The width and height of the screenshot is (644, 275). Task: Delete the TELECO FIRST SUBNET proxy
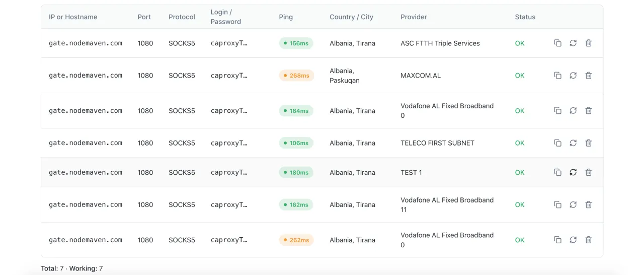(589, 143)
